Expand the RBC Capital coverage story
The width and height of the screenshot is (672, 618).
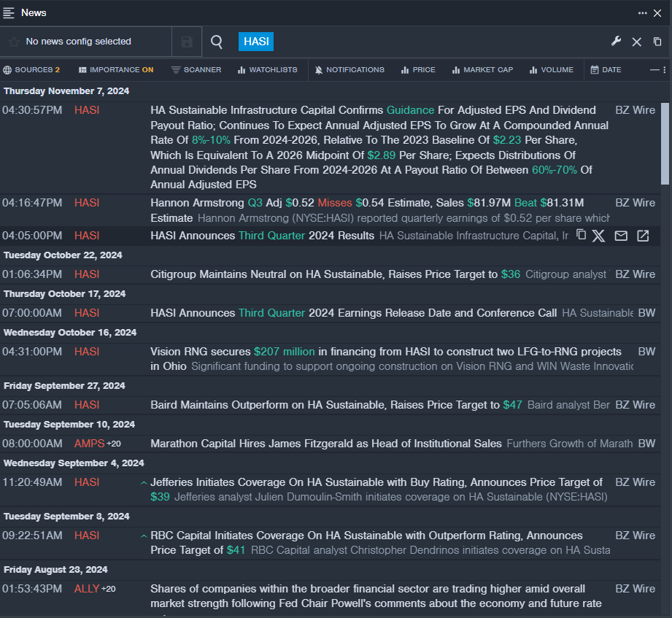(144, 536)
